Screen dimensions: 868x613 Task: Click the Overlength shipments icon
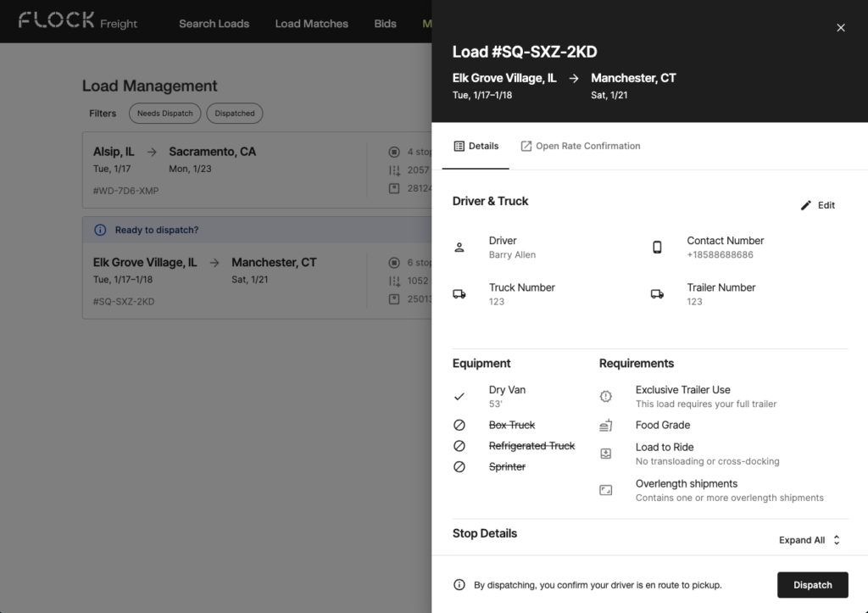pos(606,490)
